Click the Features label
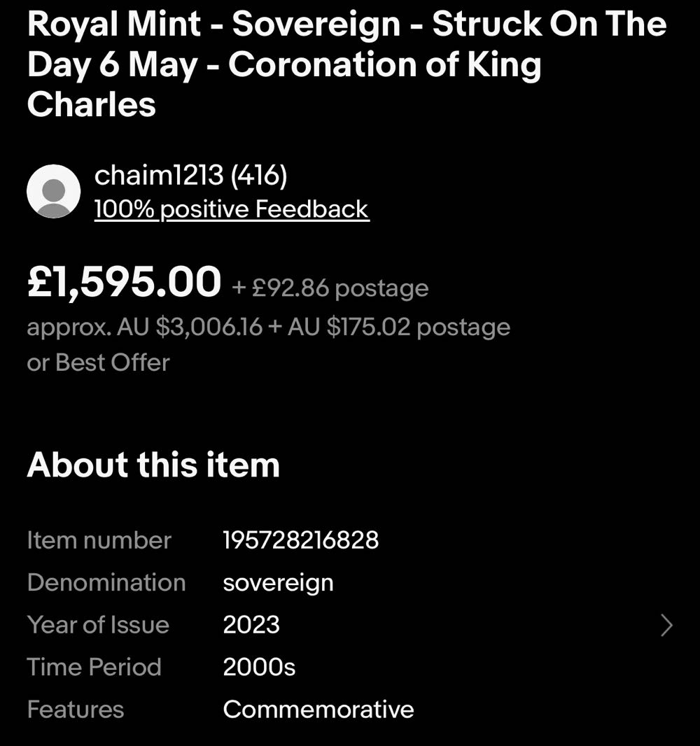 click(75, 710)
